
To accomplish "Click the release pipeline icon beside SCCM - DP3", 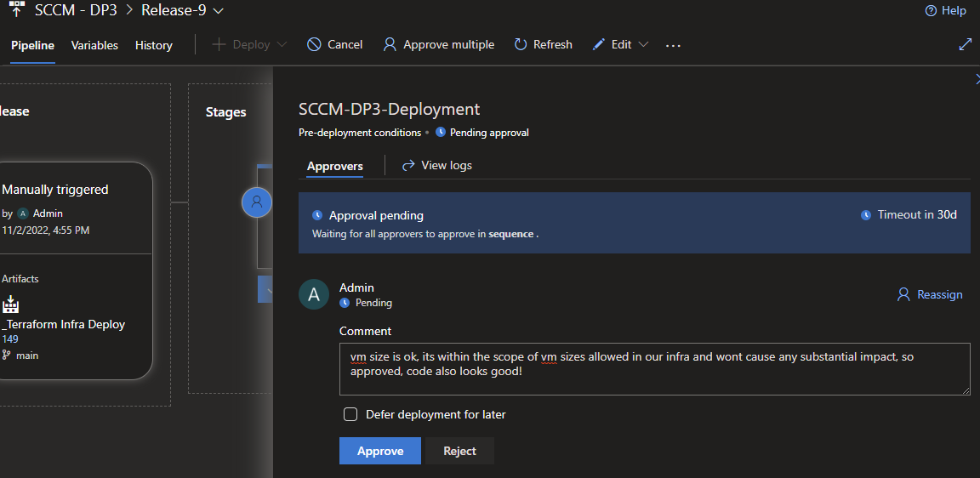I will coord(17,9).
